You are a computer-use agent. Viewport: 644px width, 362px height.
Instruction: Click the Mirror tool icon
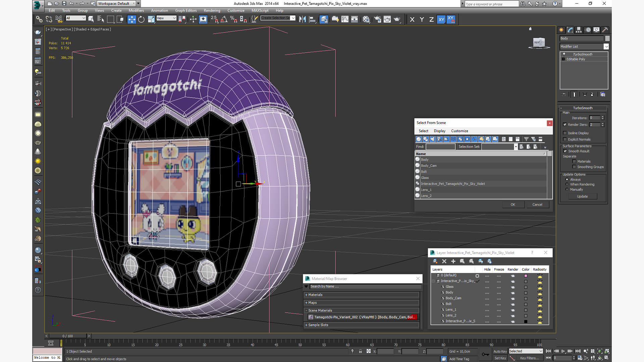303,19
